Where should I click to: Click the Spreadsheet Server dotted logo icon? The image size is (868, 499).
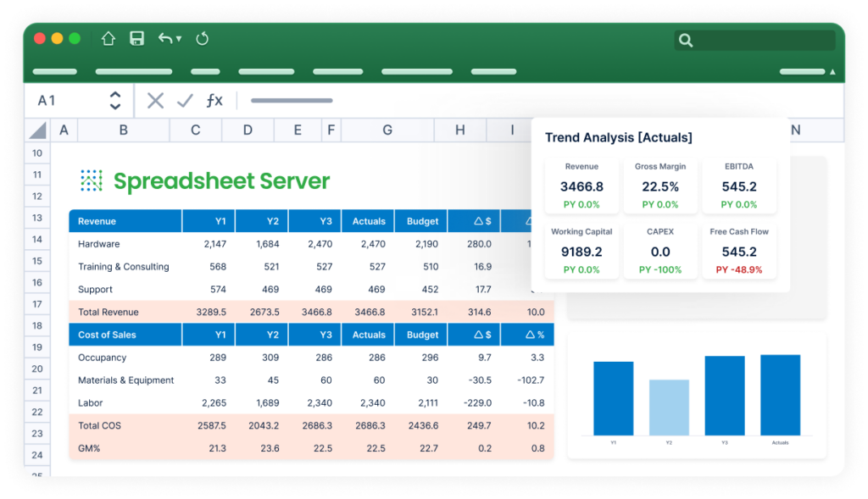[x=92, y=180]
